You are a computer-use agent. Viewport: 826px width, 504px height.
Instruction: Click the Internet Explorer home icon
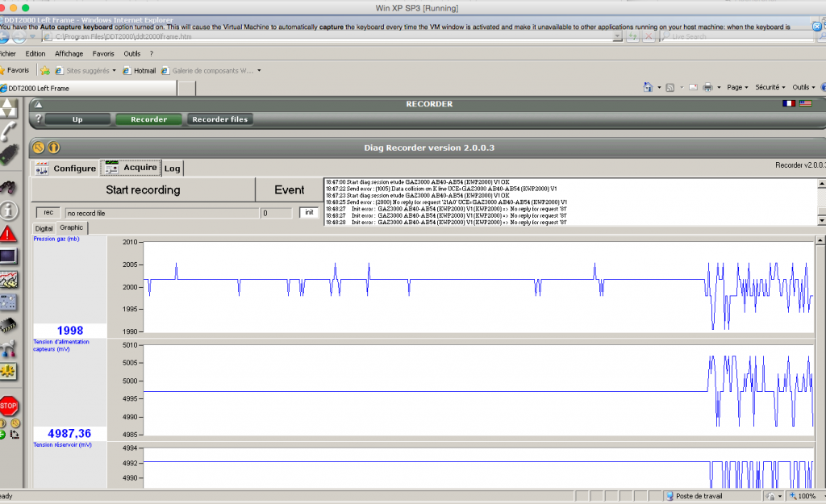648,87
